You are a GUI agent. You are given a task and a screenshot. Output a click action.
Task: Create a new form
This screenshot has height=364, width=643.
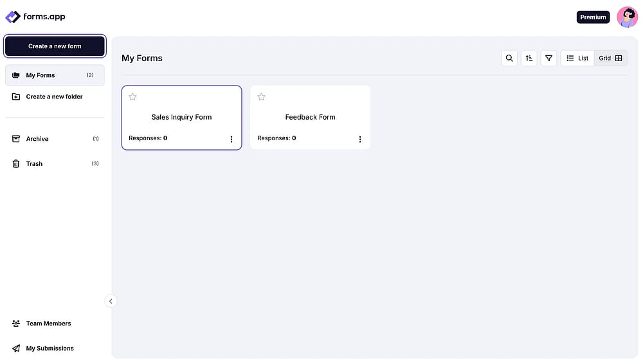pyautogui.click(x=55, y=46)
